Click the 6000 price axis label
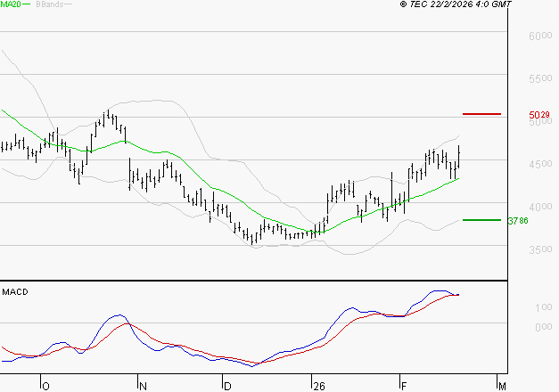559x392 pixels. [540, 36]
